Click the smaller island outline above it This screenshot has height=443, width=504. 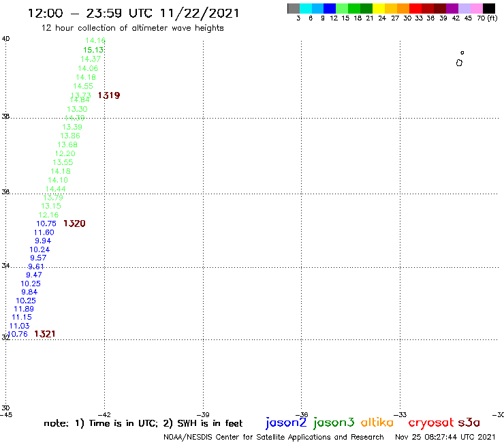click(x=462, y=52)
